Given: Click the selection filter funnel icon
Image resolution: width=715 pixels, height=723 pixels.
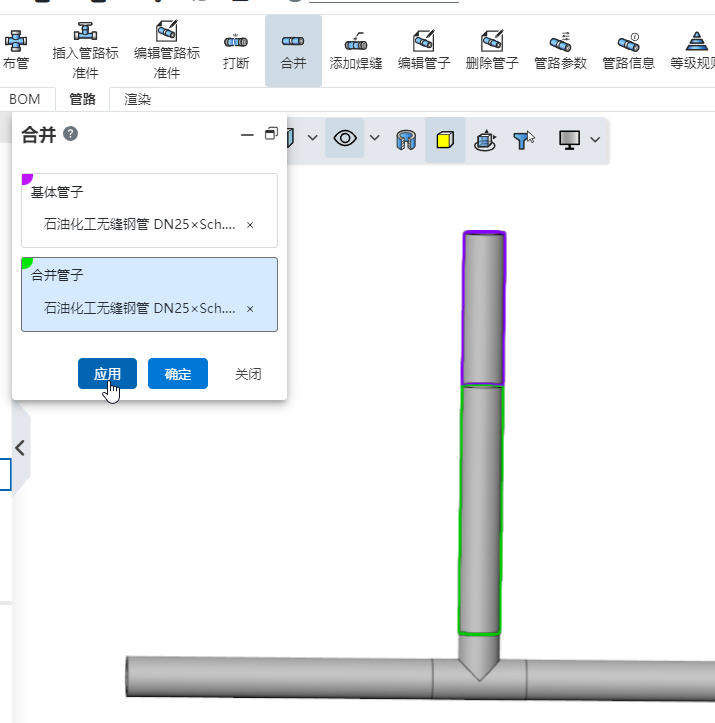Looking at the screenshot, I should (x=523, y=140).
